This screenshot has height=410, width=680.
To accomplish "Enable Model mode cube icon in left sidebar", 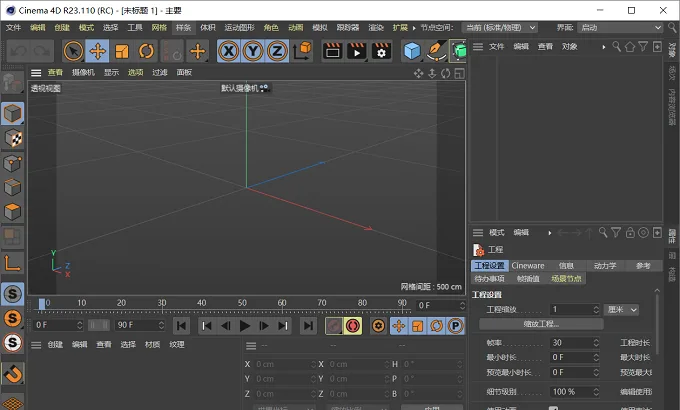I will pos(13,114).
